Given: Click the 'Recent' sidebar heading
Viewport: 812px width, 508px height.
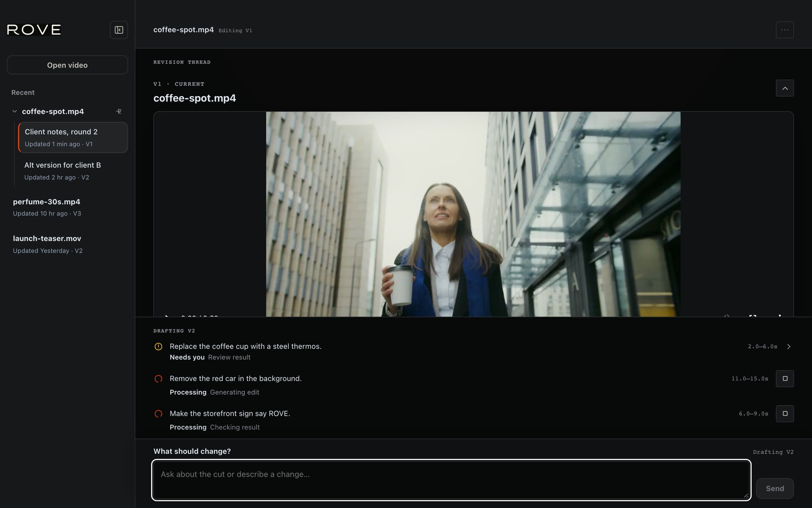Looking at the screenshot, I should [x=23, y=93].
